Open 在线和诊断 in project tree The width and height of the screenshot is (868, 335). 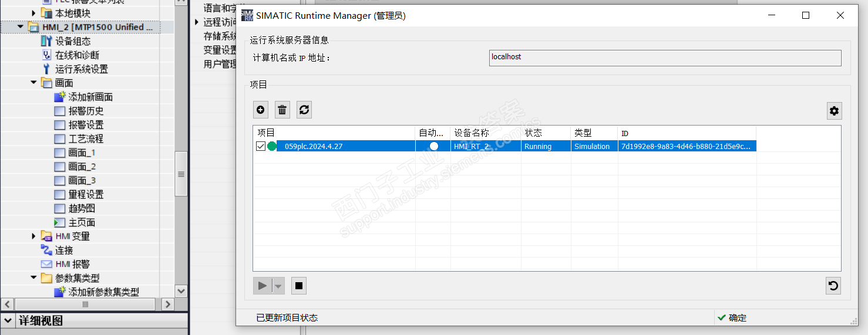pyautogui.click(x=77, y=55)
